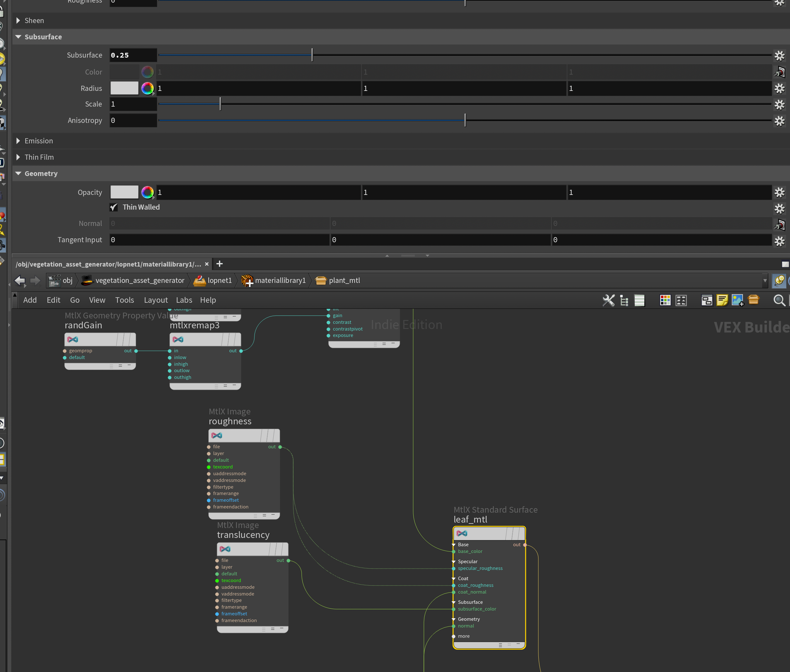This screenshot has height=672, width=790.
Task: Collapse the Subsurface section
Action: pyautogui.click(x=18, y=37)
